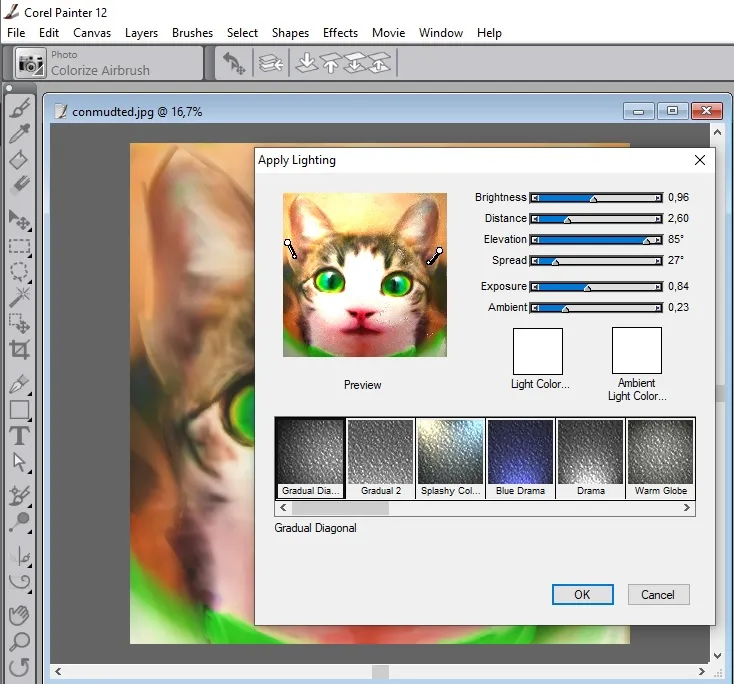Image resolution: width=734 pixels, height=684 pixels.
Task: Select the Drama lighting preset
Action: point(591,458)
